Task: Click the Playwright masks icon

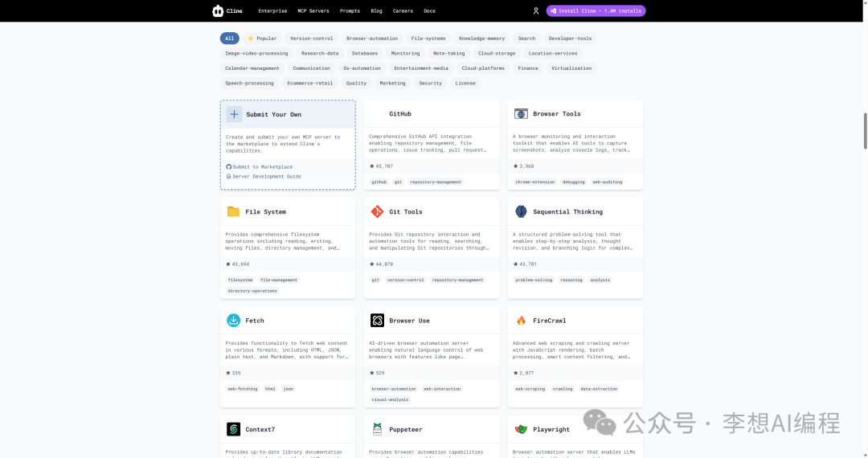Action: 521,429
